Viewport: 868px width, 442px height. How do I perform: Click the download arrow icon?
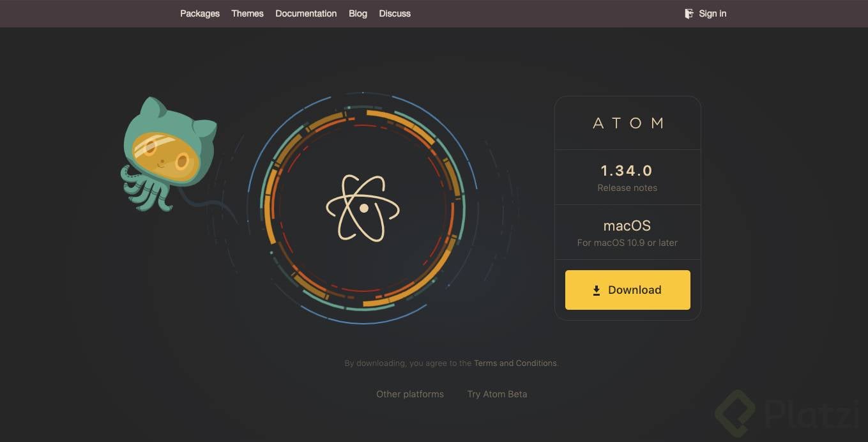click(597, 291)
